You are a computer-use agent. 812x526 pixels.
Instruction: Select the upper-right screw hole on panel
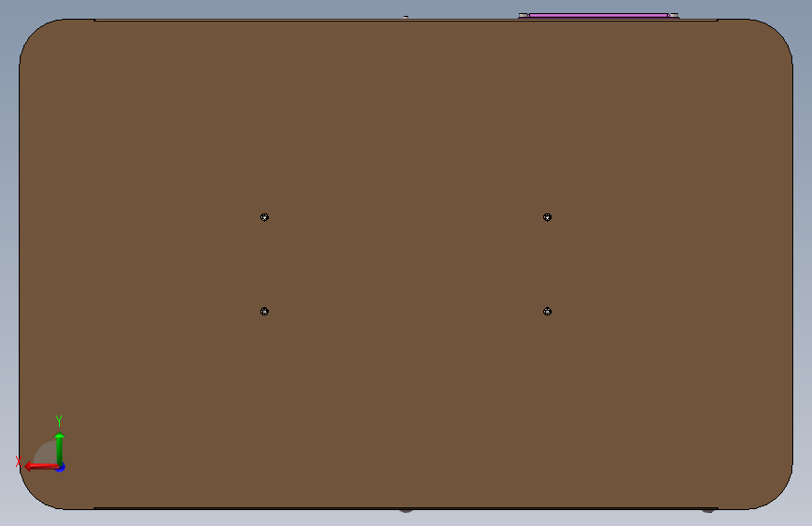pyautogui.click(x=547, y=217)
